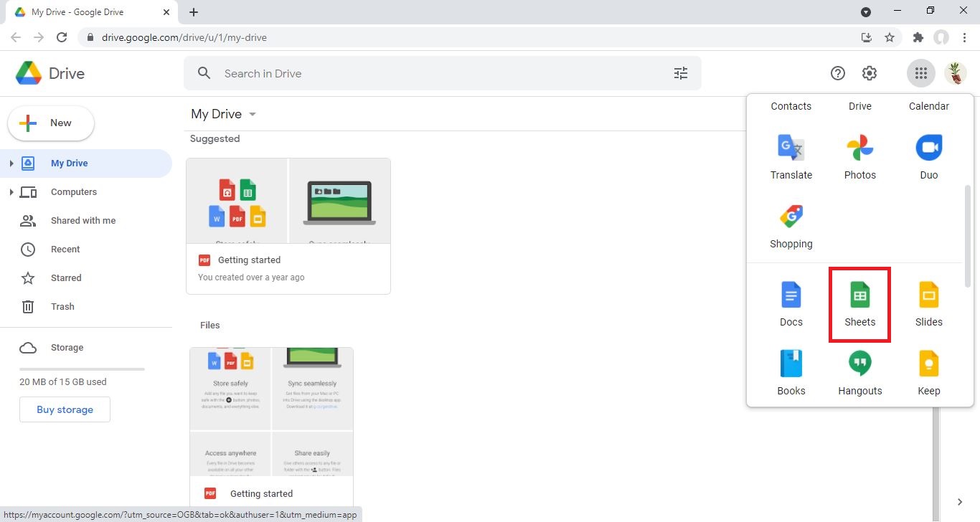Launch Hangouts app

coord(859,374)
